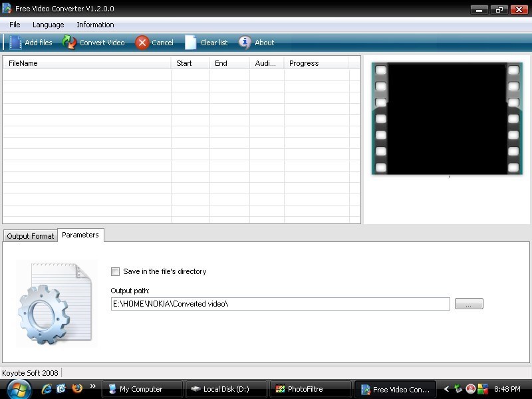
Task: Switch to PhotoFiltre taskbar button
Action: (x=310, y=389)
